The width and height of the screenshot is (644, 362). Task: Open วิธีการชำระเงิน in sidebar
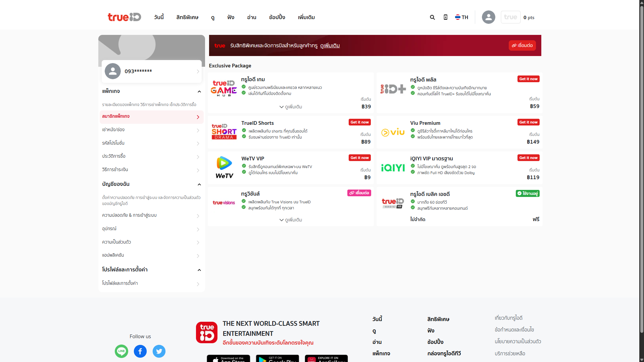pyautogui.click(x=152, y=170)
